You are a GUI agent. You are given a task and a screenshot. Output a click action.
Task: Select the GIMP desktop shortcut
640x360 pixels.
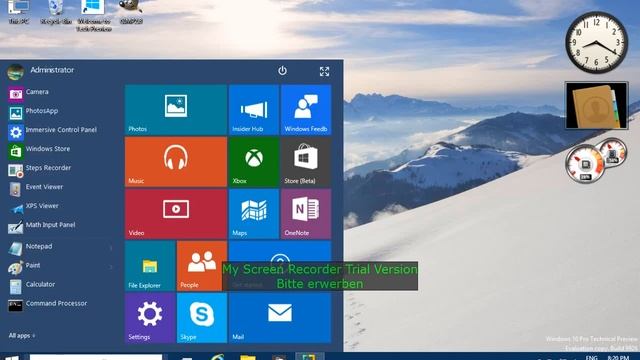click(131, 11)
